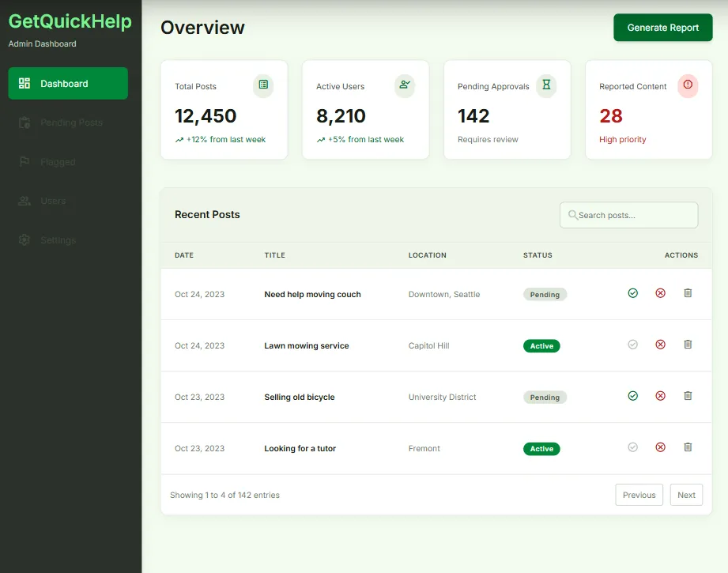The width and height of the screenshot is (728, 573).
Task: Click the 'Requires review' label
Action: click(x=488, y=139)
